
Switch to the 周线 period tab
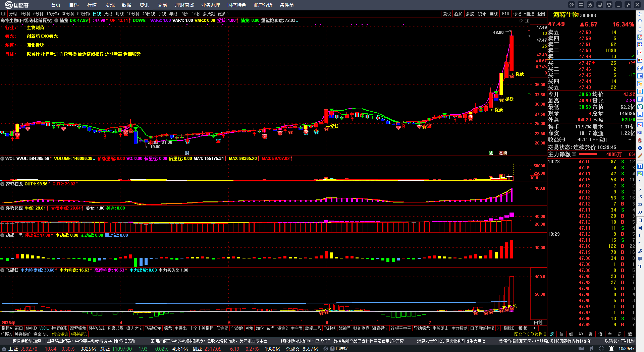click(108, 14)
